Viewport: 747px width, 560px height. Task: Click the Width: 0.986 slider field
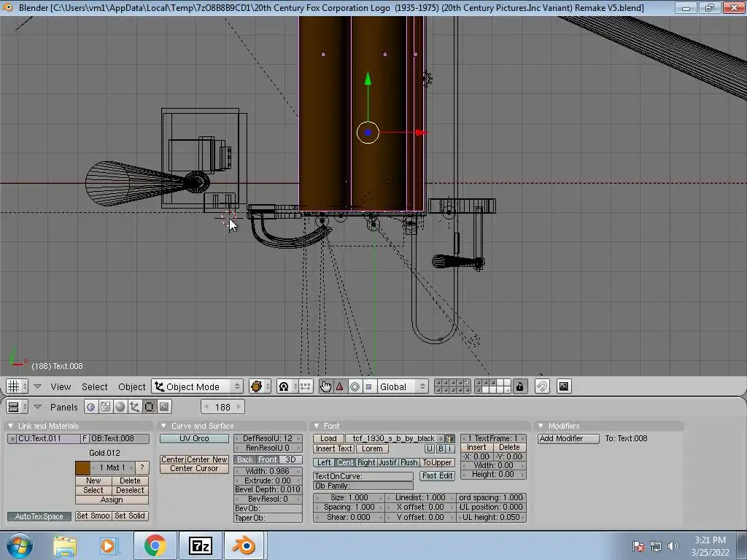[x=268, y=471]
